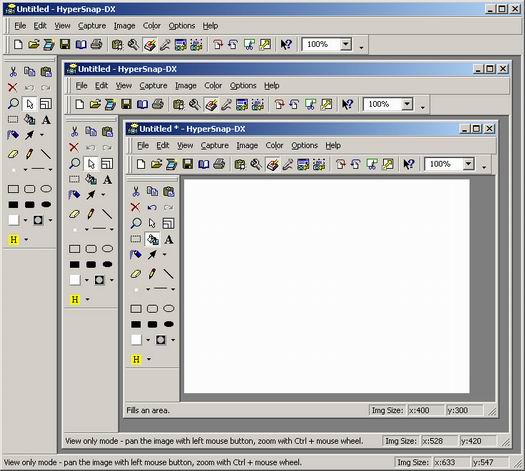Expand the arrow style dropdown beside outermost Arrow tool
Image resolution: width=525 pixels, height=471 pixels.
pos(42,135)
